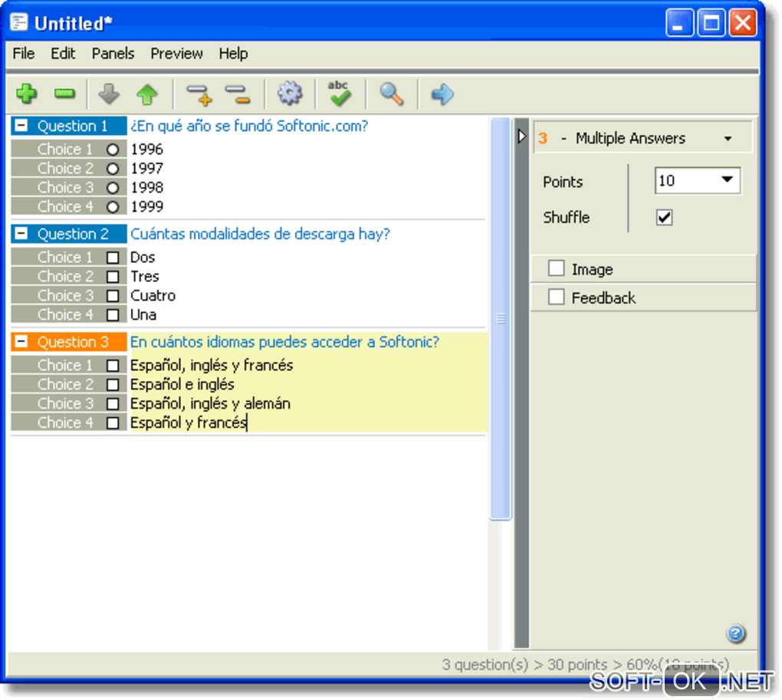Click the blue right arrow icon
This screenshot has height=700, width=782.
coord(442,94)
